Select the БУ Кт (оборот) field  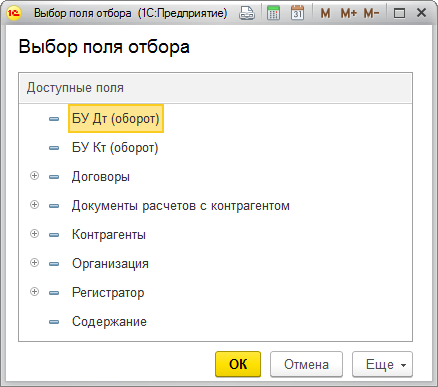click(115, 147)
